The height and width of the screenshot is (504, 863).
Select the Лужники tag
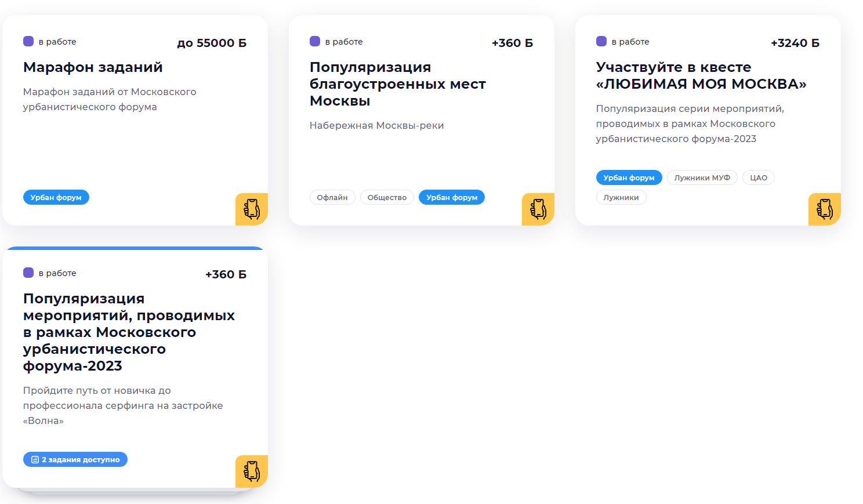621,197
